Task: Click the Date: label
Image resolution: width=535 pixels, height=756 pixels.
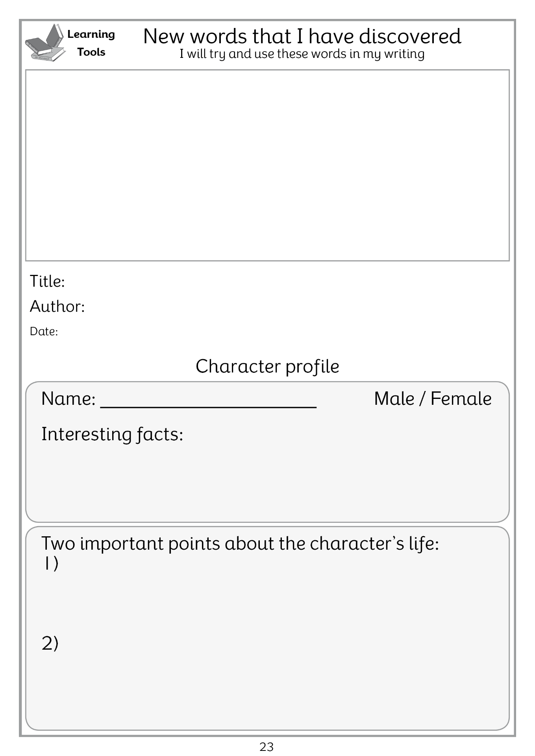Action: point(44,332)
